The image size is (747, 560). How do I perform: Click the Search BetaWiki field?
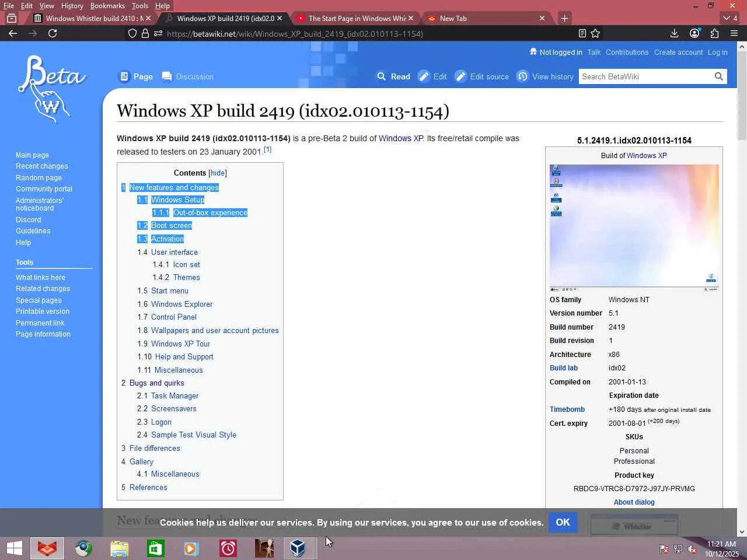click(x=645, y=76)
